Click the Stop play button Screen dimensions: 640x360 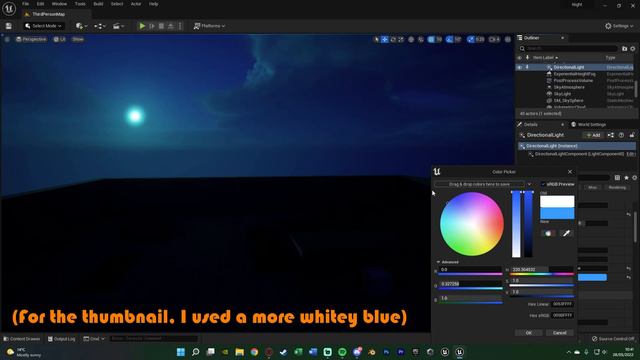point(161,26)
